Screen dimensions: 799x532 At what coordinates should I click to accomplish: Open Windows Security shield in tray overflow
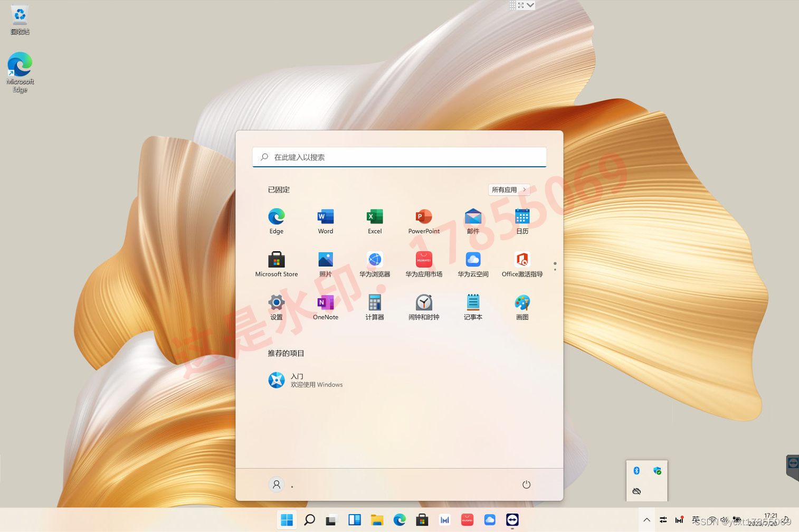tap(657, 470)
